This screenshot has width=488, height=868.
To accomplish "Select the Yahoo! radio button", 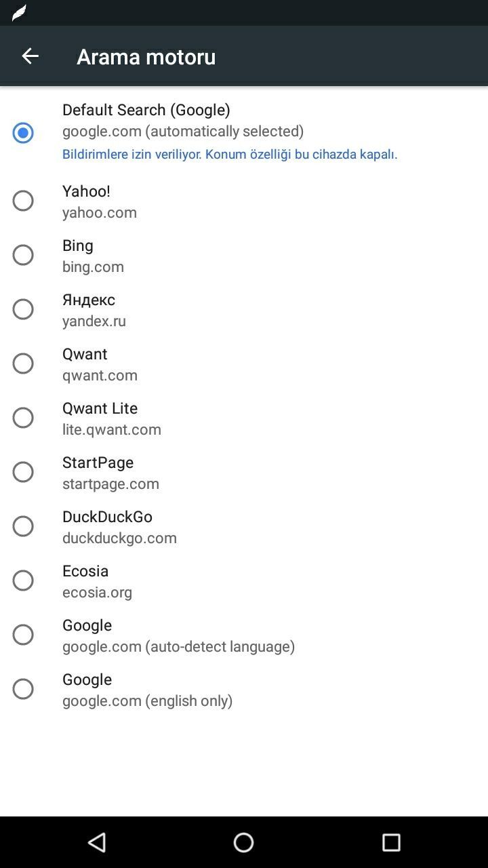I will (23, 201).
